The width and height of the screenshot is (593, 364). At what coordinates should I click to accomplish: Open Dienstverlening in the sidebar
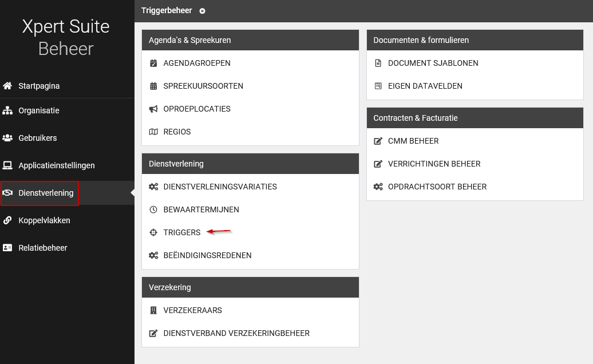tap(46, 193)
